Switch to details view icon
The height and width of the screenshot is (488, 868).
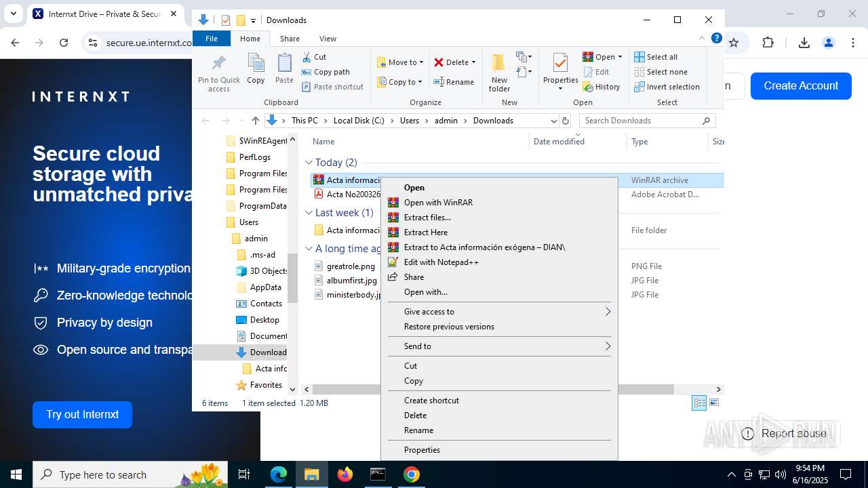coord(699,403)
